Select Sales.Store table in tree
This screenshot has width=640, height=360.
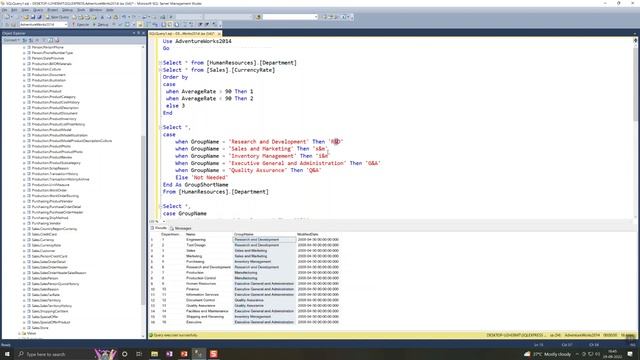pos(40,327)
